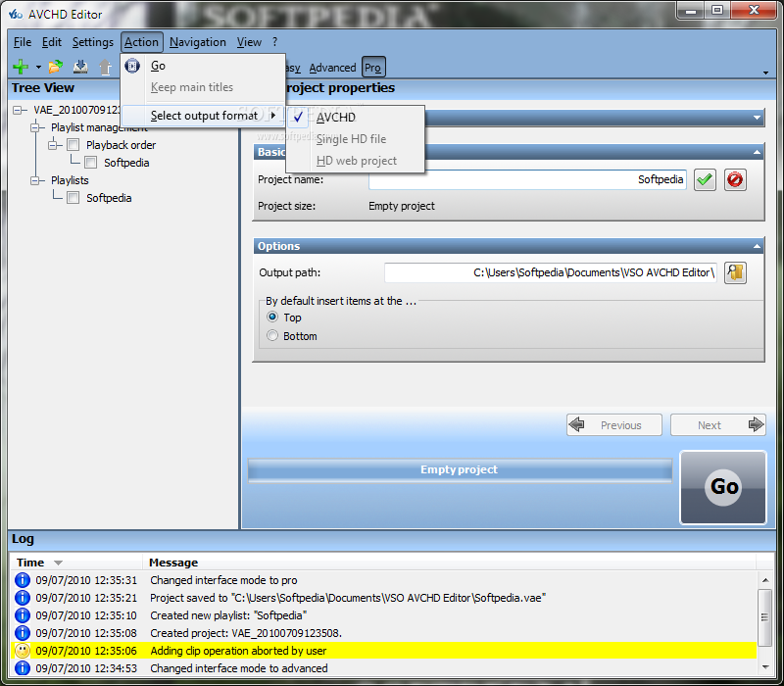Click the toolbar overflow arrow at far right
The width and height of the screenshot is (784, 686).
(x=765, y=73)
